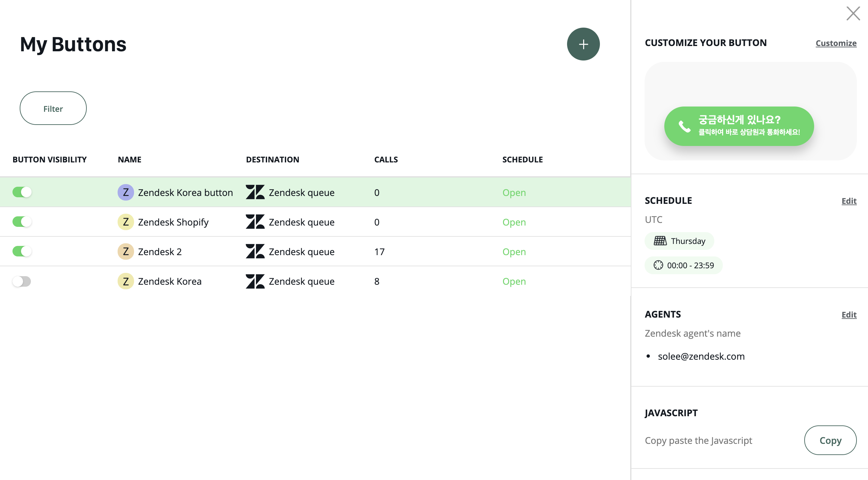
Task: Edit the Agents section
Action: pos(849,315)
